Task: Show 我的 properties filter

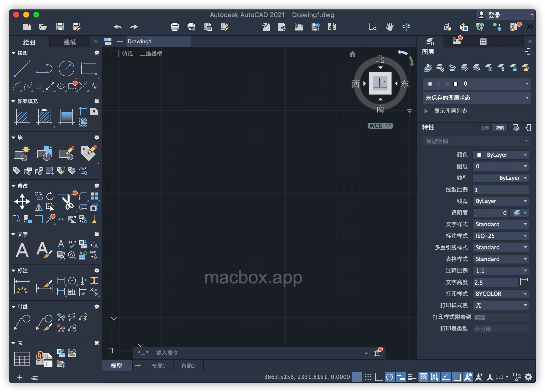Action: [x=500, y=128]
